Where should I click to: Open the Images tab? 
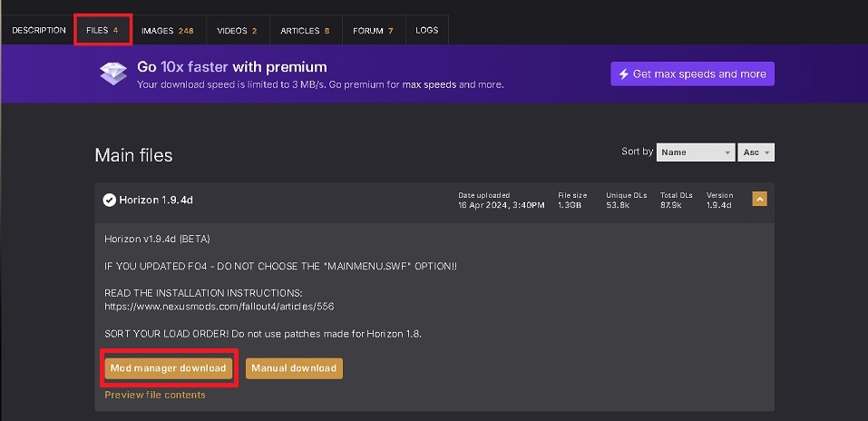point(167,30)
